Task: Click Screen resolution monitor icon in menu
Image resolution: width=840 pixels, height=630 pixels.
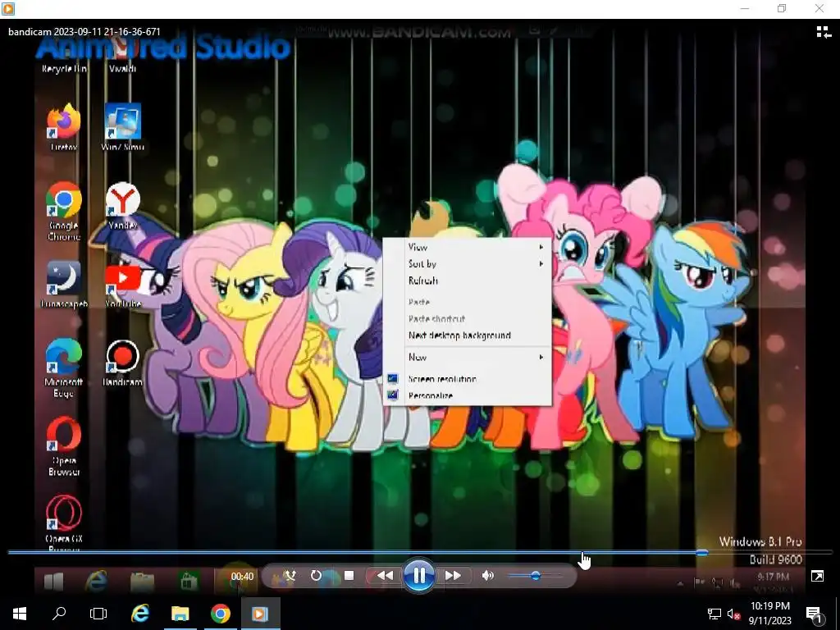Action: [x=393, y=379]
